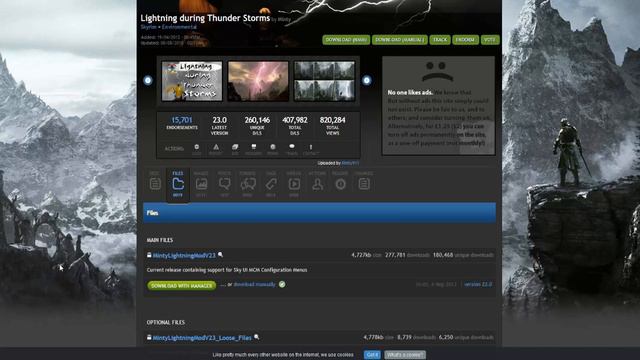The width and height of the screenshot is (640, 360).
Task: Click the version 23.0 link in the file row
Action: (x=478, y=284)
